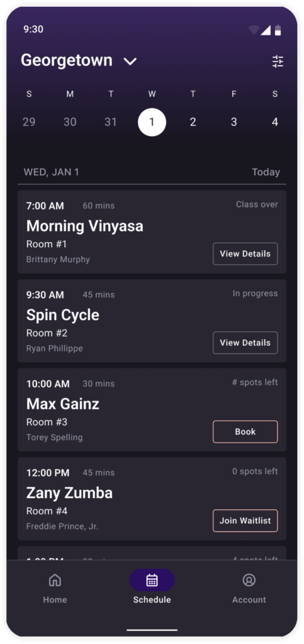Image resolution: width=304 pixels, height=644 pixels.
Task: Open the Georgetown location selector
Action: point(79,60)
